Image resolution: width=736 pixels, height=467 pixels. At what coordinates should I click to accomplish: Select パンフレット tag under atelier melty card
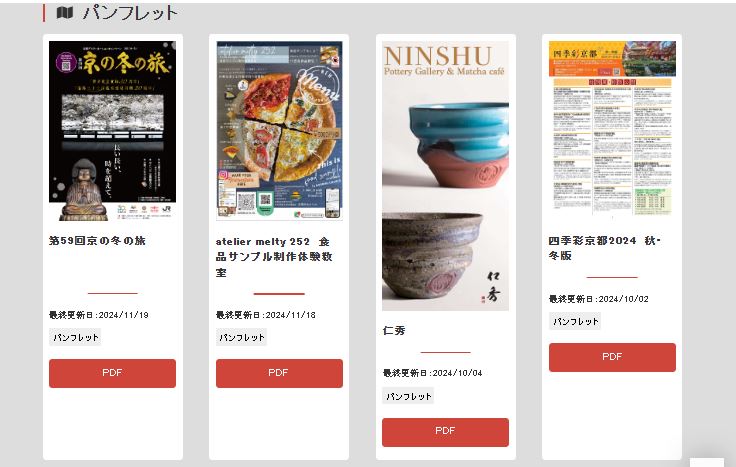(242, 337)
